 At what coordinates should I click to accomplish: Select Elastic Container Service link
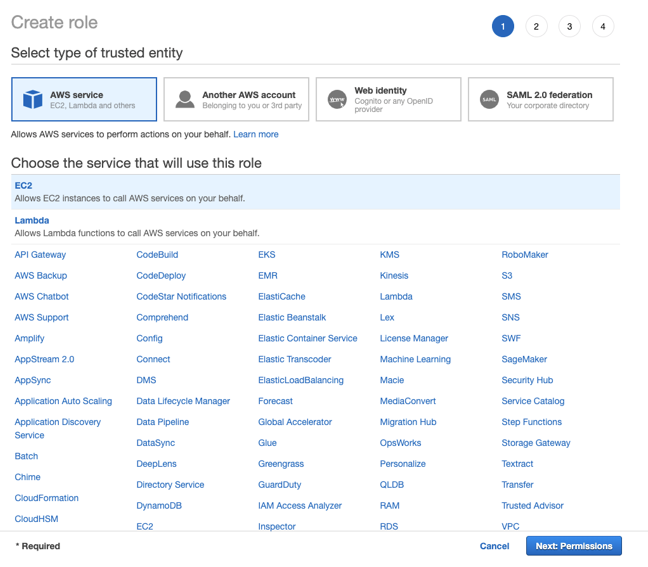307,338
